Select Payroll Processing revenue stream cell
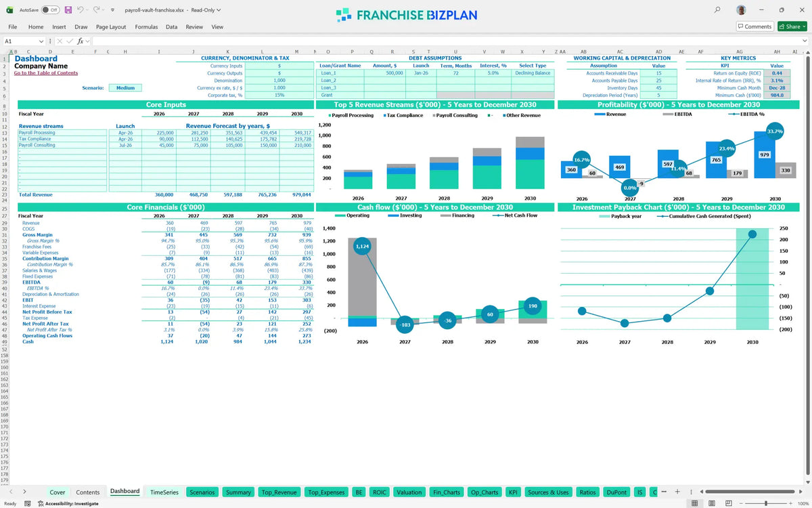The height and width of the screenshot is (508, 812). point(63,133)
